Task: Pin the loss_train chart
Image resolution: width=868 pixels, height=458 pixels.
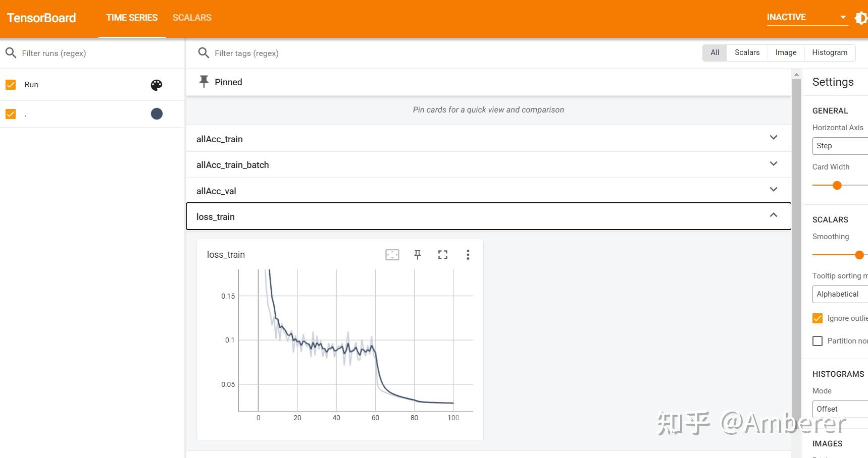Action: click(418, 255)
